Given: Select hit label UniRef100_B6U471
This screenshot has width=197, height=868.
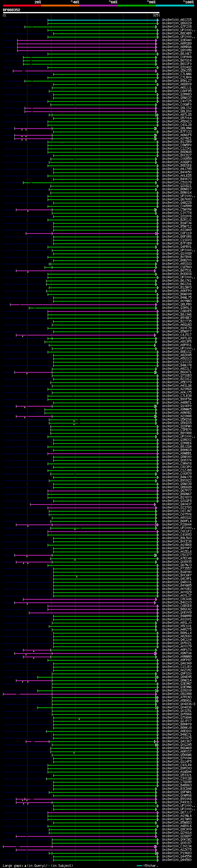Looking at the screenshot, I should tap(176, 372).
